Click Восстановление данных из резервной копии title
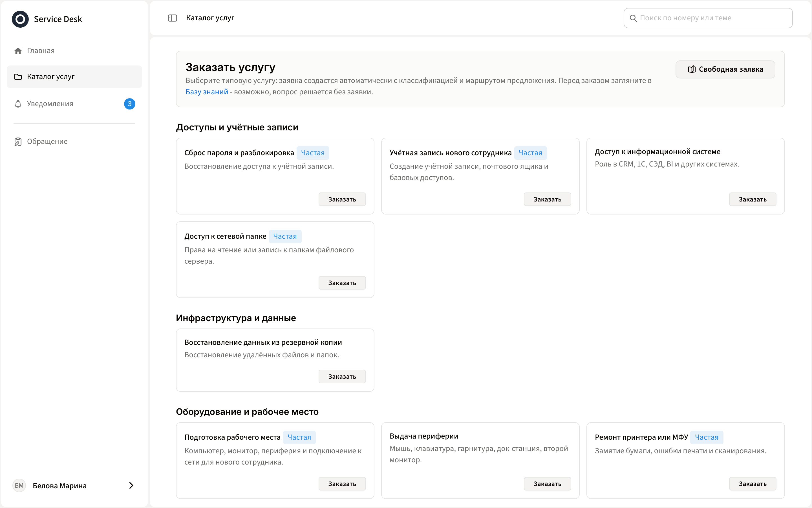Viewport: 812px width, 508px height. (x=263, y=342)
